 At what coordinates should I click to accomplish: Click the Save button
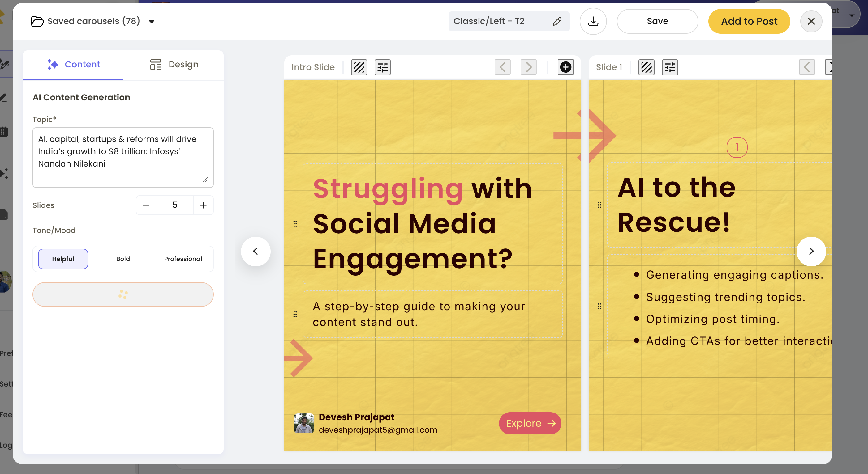click(657, 21)
